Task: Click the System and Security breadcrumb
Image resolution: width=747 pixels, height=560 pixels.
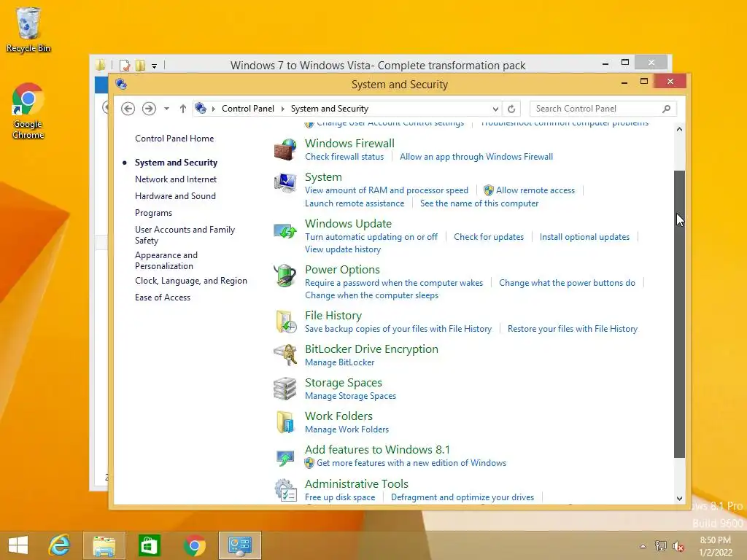Action: point(330,109)
